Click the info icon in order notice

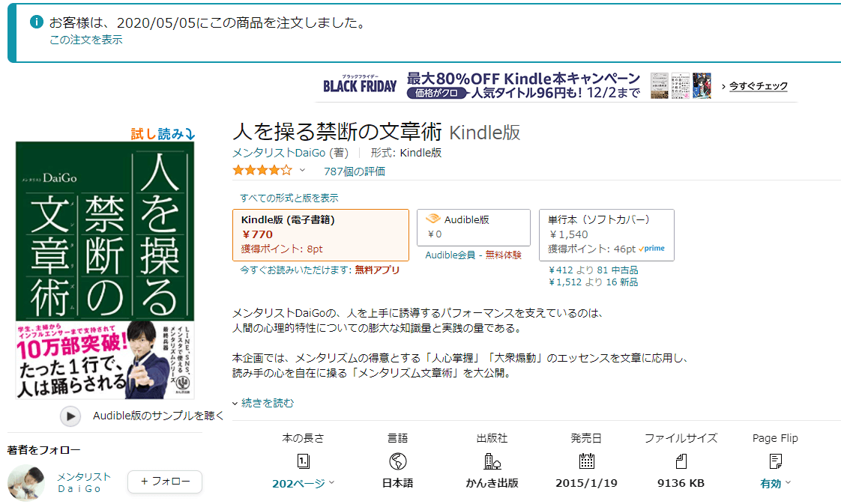pos(37,22)
